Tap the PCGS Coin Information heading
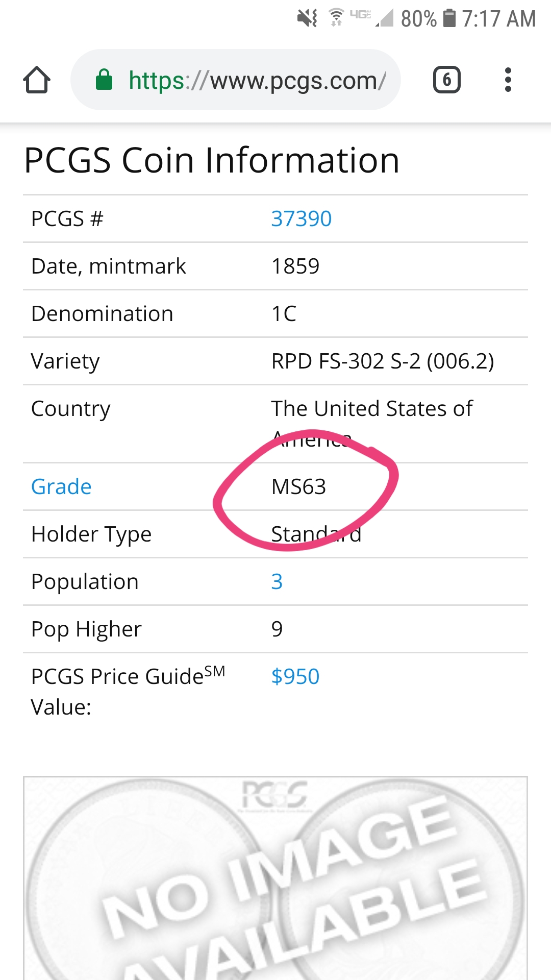This screenshot has height=980, width=551. point(212,160)
